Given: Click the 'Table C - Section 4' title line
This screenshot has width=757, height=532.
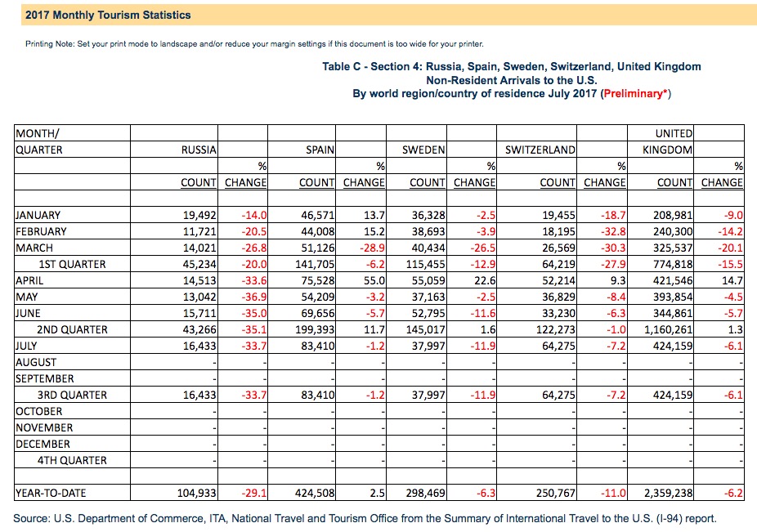Looking at the screenshot, I should tap(511, 67).
